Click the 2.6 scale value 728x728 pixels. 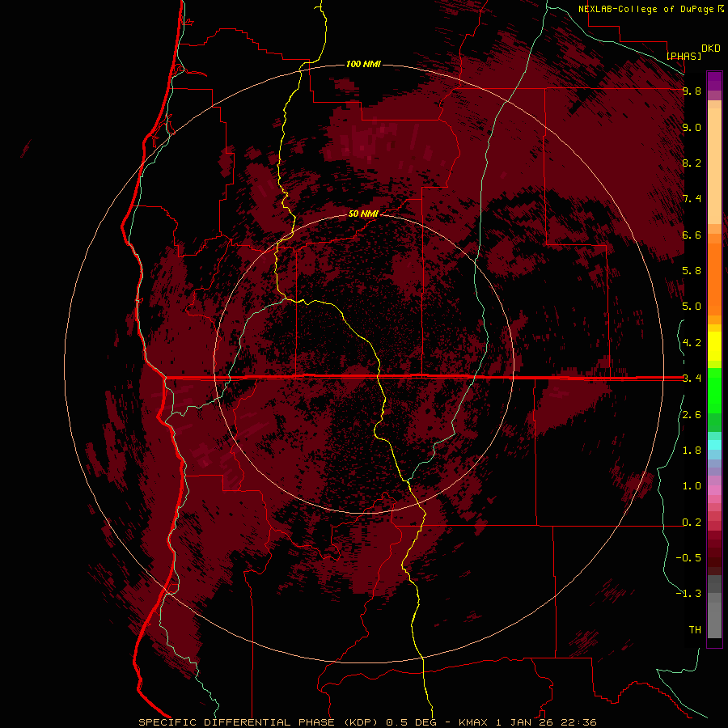pos(692,415)
